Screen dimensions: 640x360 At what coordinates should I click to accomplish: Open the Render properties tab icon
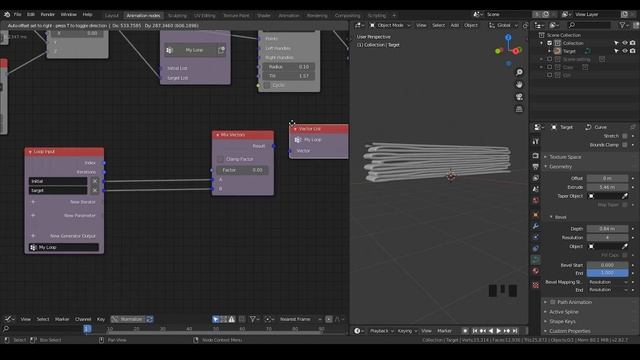536,156
